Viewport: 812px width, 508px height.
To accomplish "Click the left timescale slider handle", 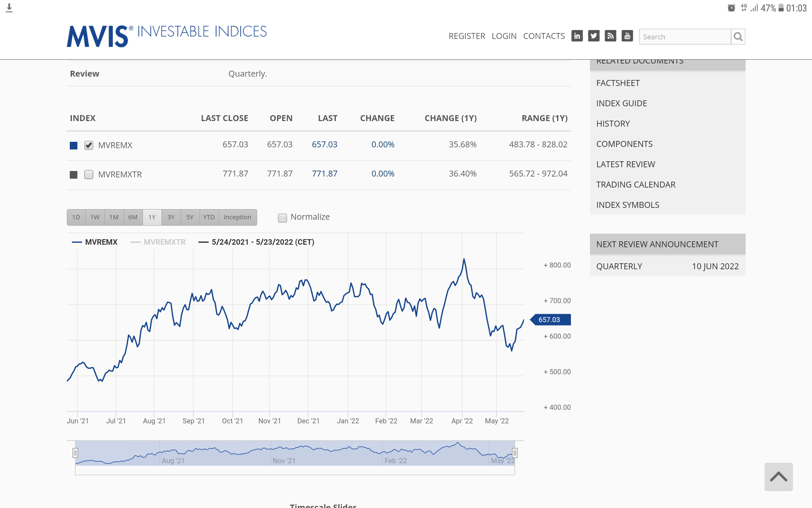I will click(75, 453).
